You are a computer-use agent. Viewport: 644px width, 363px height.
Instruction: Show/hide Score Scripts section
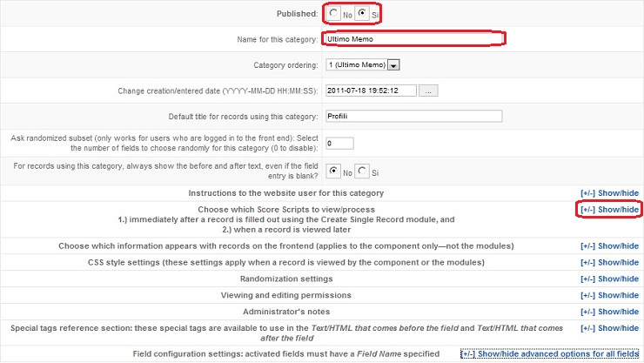point(609,210)
